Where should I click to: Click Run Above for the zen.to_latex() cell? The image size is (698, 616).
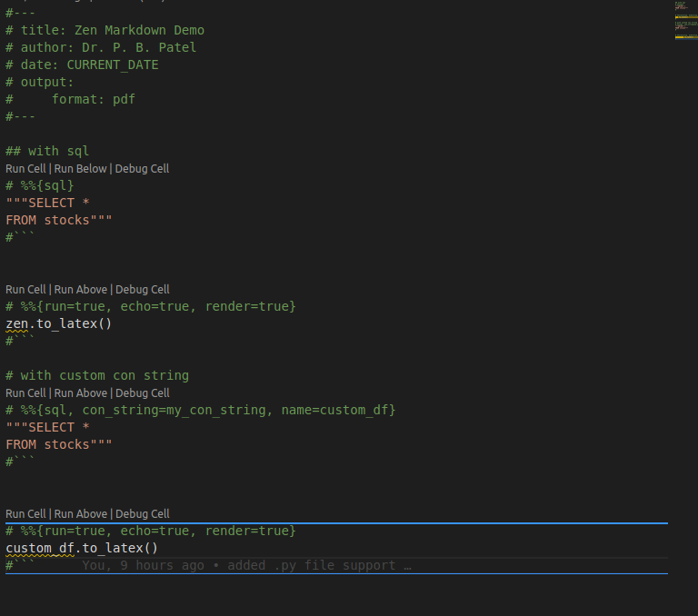(81, 289)
